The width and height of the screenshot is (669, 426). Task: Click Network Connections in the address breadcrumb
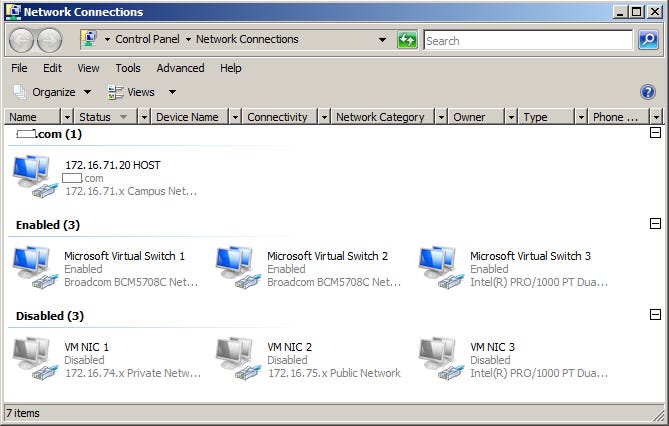247,39
